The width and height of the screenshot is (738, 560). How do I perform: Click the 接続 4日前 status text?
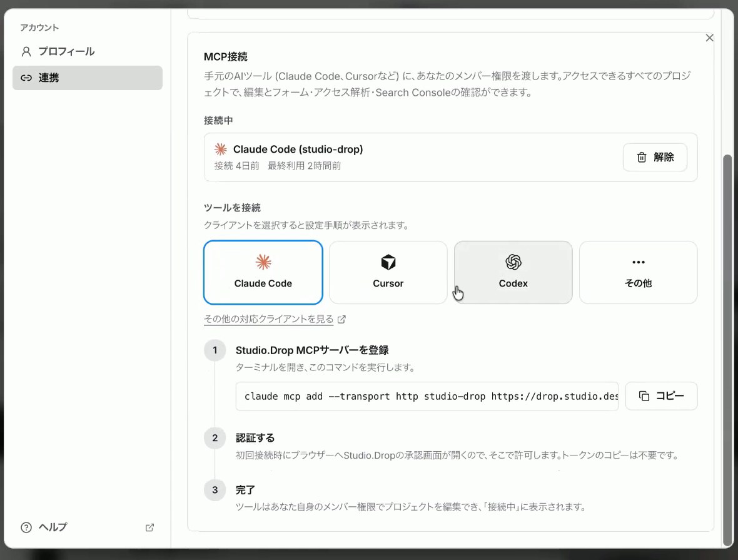pyautogui.click(x=237, y=166)
